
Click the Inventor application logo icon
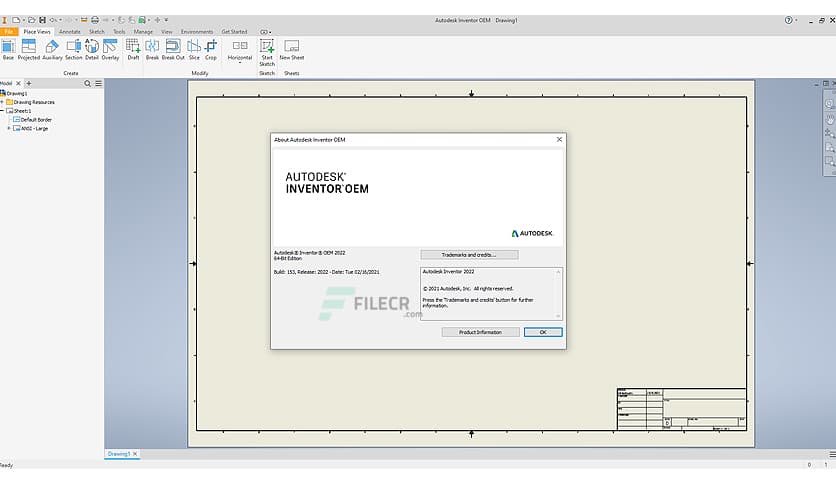tap(4, 20)
